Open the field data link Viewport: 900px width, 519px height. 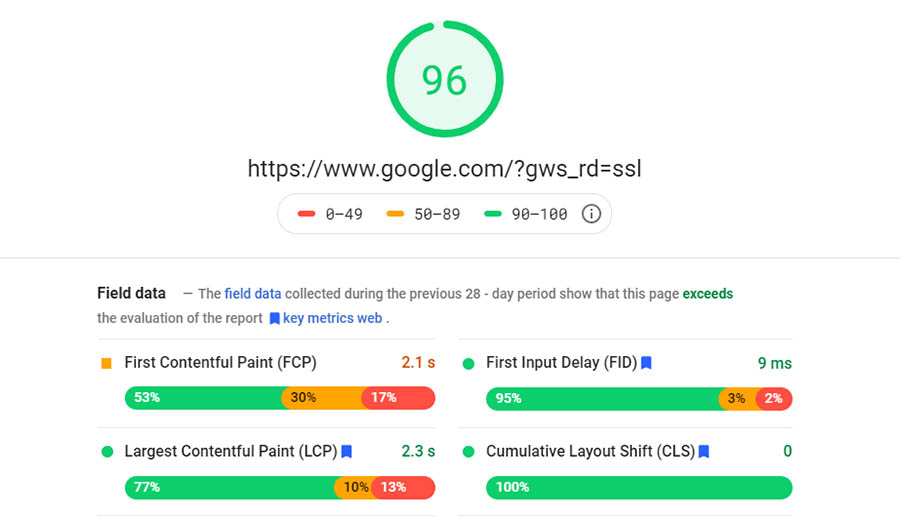(x=253, y=294)
